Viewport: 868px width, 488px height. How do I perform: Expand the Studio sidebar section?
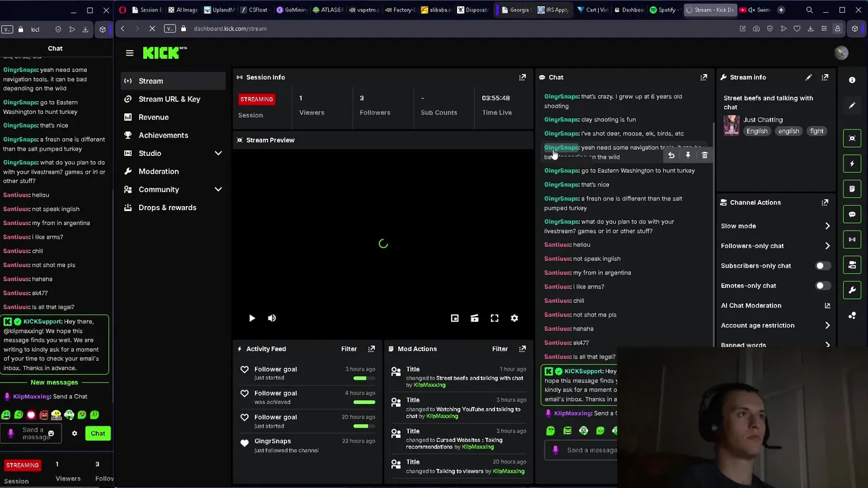[218, 153]
